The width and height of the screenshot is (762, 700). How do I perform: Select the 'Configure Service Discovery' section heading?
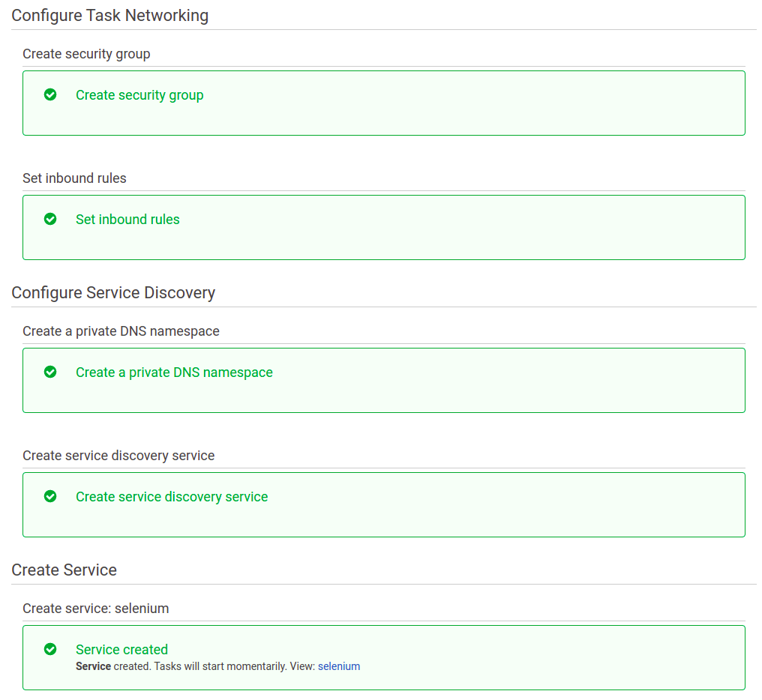point(113,293)
